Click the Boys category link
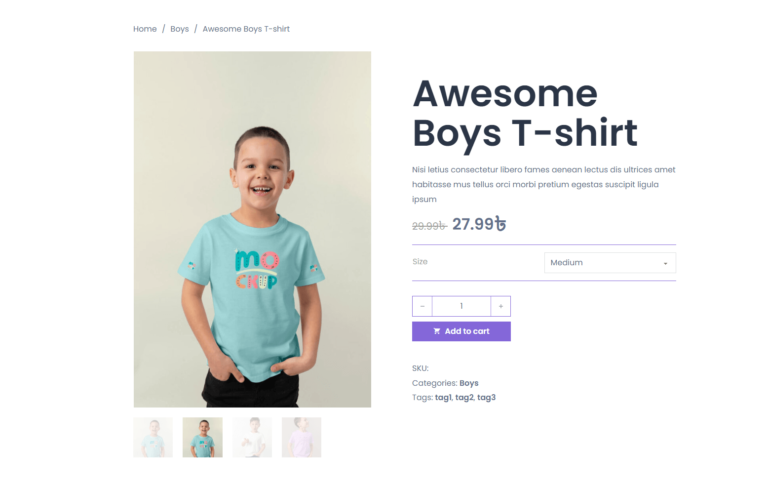768x490 pixels. click(x=469, y=383)
